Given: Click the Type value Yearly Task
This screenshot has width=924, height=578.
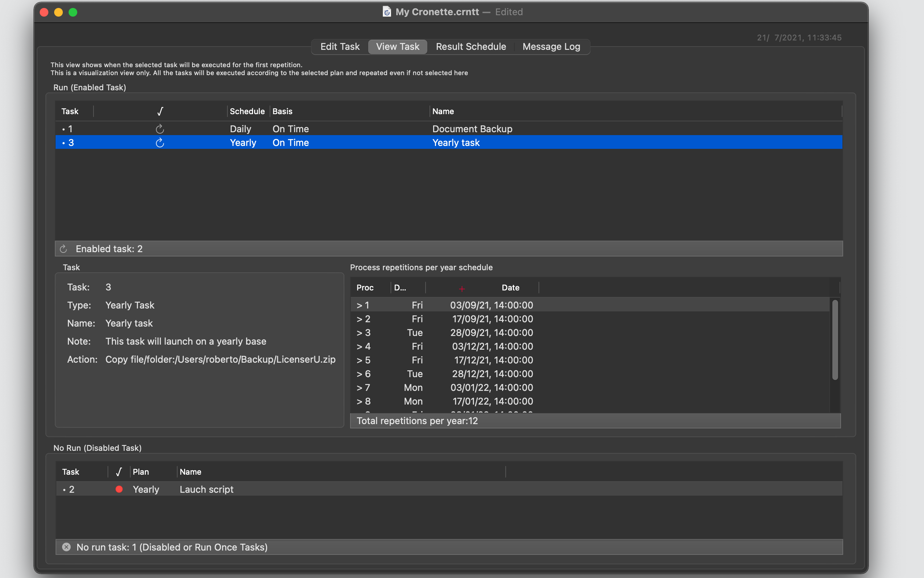Looking at the screenshot, I should [x=130, y=305].
